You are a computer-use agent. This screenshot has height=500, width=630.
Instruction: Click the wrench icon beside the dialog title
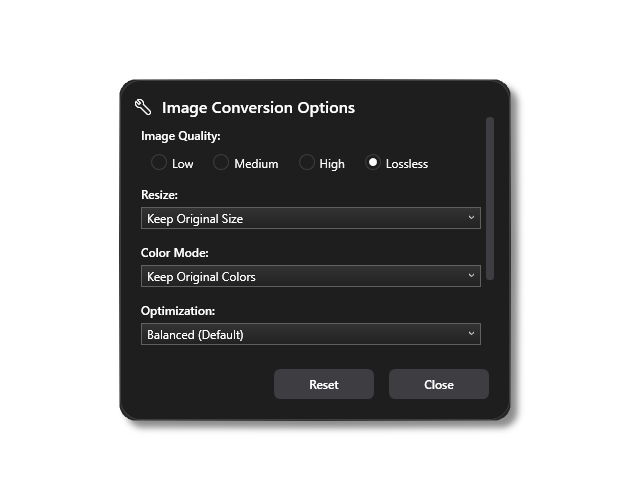coord(143,107)
